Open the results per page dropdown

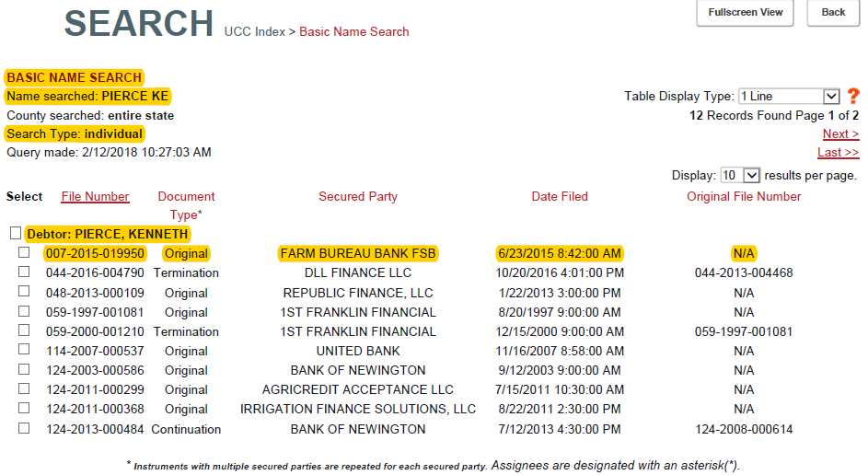740,175
